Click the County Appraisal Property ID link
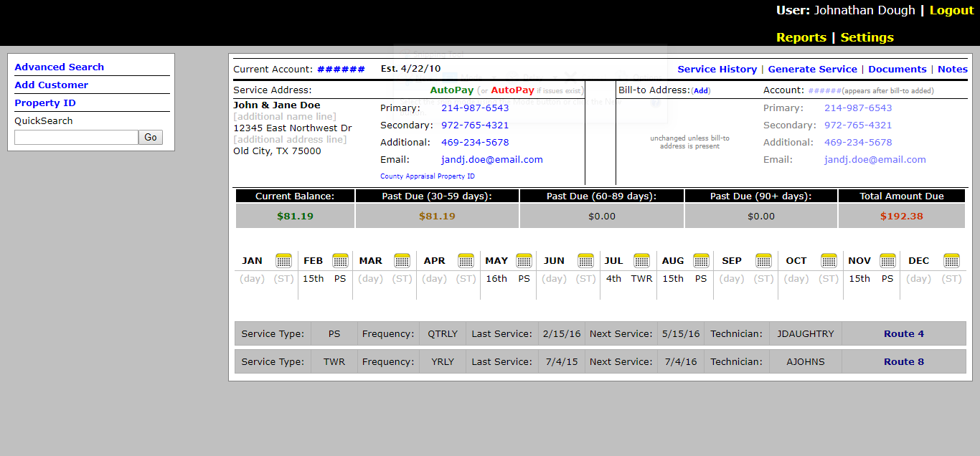The width and height of the screenshot is (980, 456). 427,176
